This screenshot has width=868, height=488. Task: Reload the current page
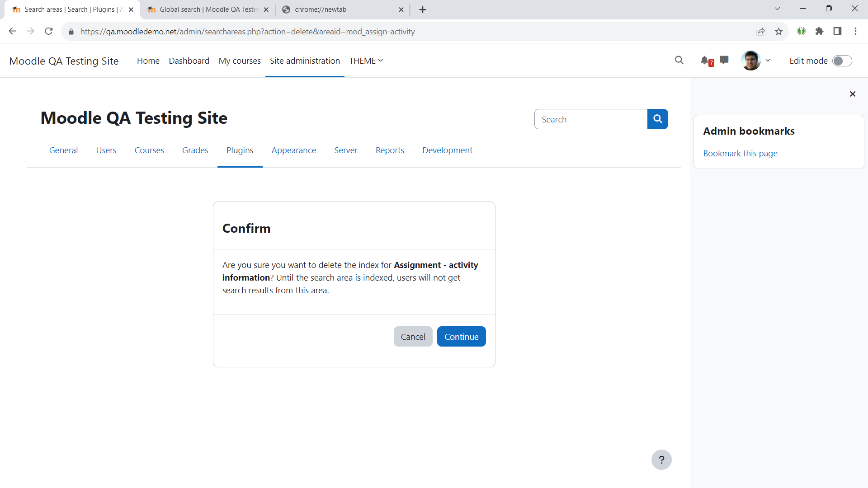(49, 31)
